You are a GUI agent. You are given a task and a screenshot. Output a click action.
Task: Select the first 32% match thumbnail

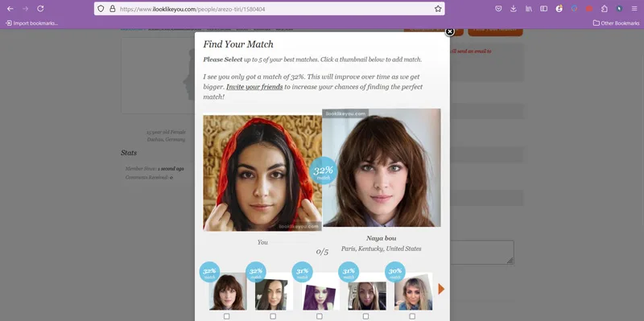tap(228, 291)
